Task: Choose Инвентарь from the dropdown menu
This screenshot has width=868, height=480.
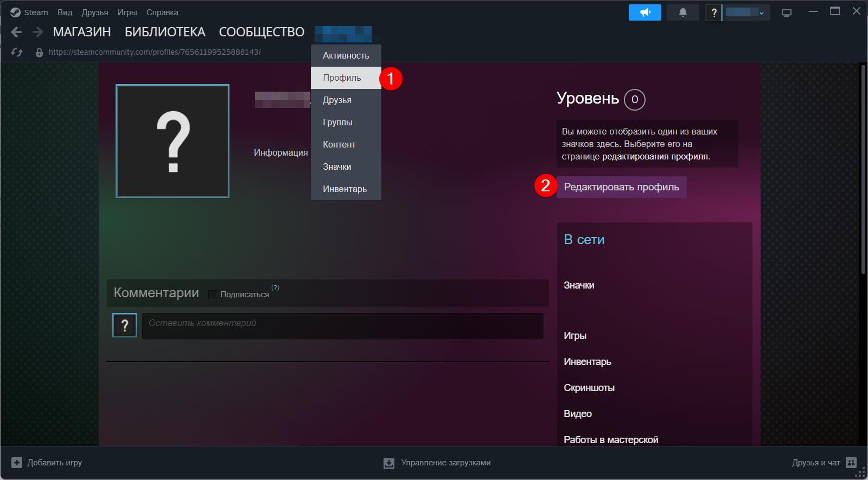Action: coord(346,189)
